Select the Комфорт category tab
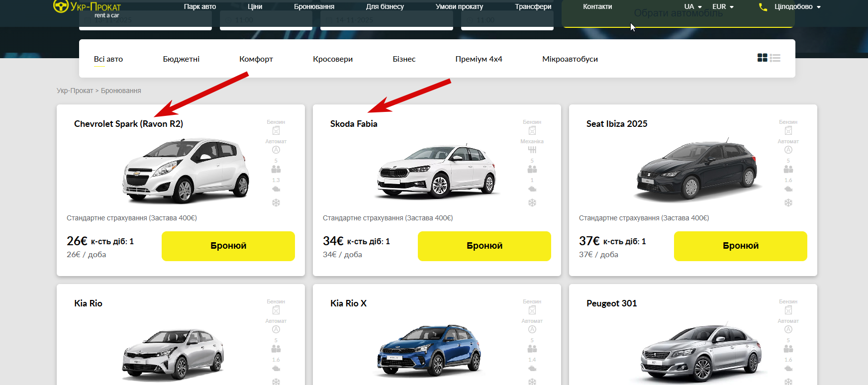Screen dimensions: 868x385 [256, 59]
